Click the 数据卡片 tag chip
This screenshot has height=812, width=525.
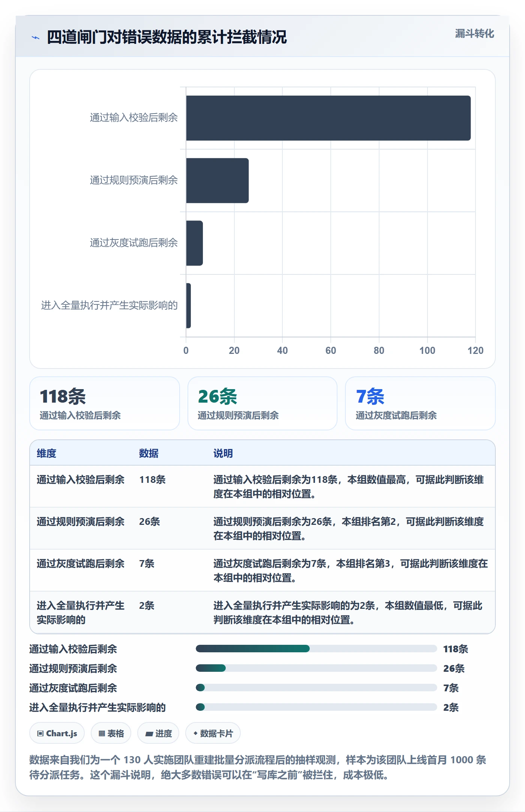pos(213,733)
